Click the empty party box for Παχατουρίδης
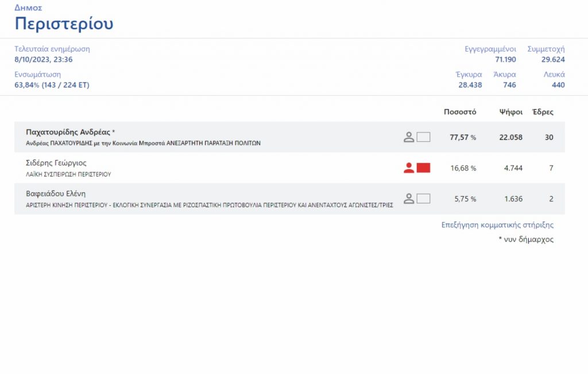Screen dimensions: 588x374 [x=423, y=137]
